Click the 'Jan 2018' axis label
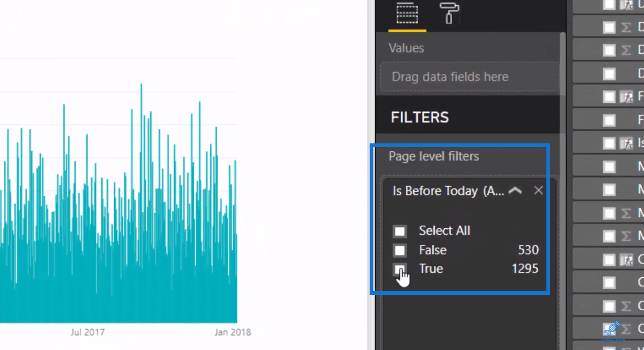This screenshot has height=350, width=644. coord(232,332)
